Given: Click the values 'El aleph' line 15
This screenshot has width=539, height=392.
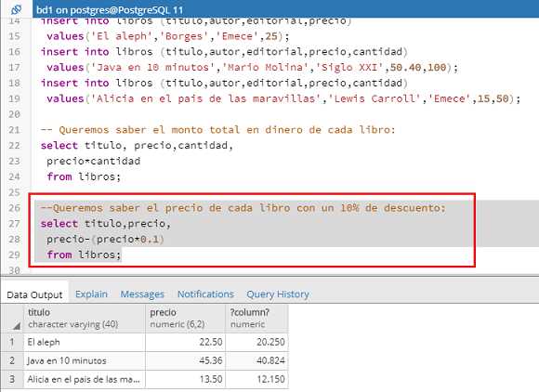Looking at the screenshot, I should pos(168,36).
